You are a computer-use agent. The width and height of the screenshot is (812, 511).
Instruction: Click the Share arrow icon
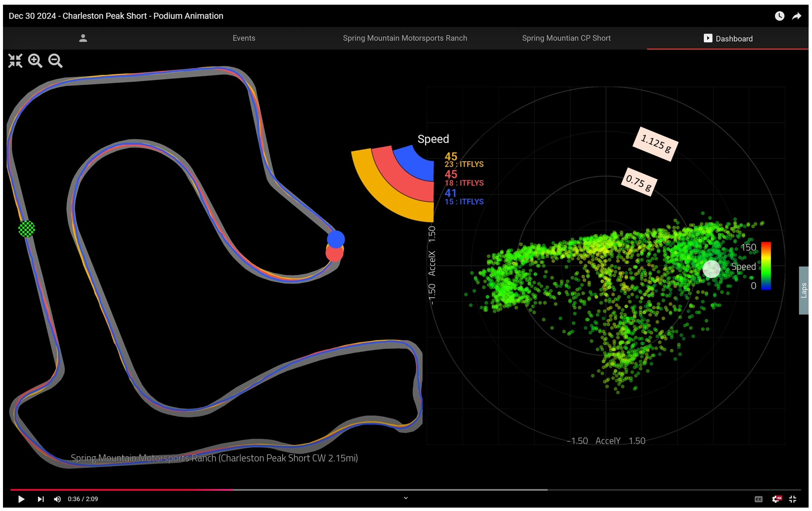click(x=797, y=16)
